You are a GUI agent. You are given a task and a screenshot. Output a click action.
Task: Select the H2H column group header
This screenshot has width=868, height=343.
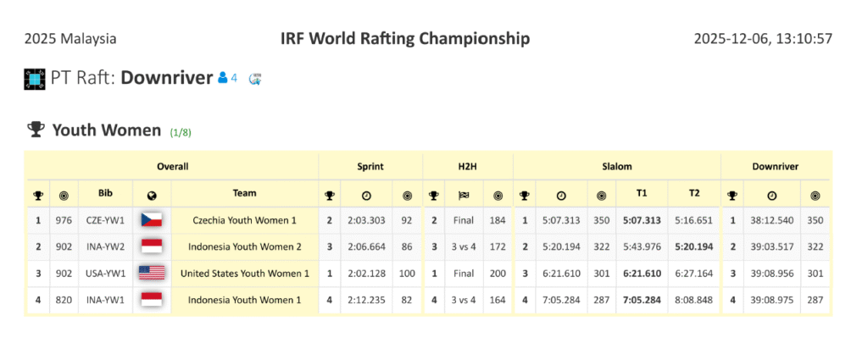[468, 167]
